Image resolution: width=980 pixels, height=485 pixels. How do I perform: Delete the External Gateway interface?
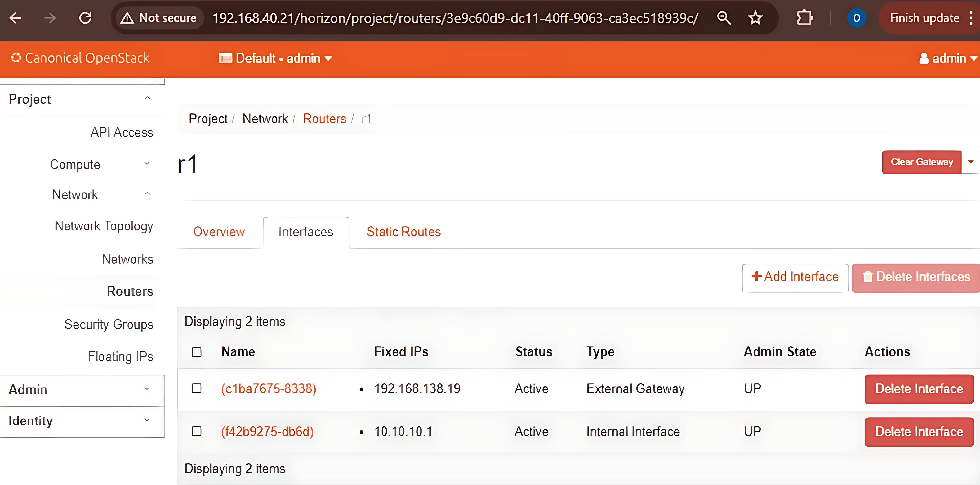tap(919, 389)
